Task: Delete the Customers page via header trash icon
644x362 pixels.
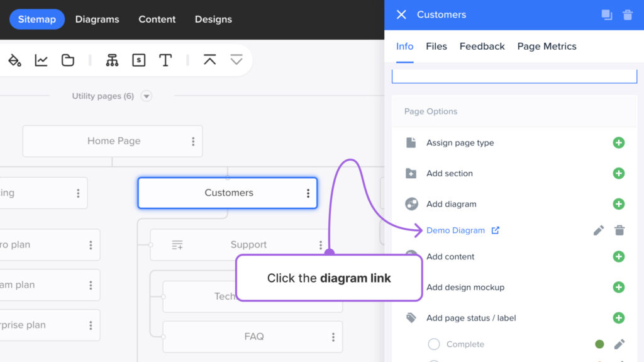Action: tap(628, 15)
